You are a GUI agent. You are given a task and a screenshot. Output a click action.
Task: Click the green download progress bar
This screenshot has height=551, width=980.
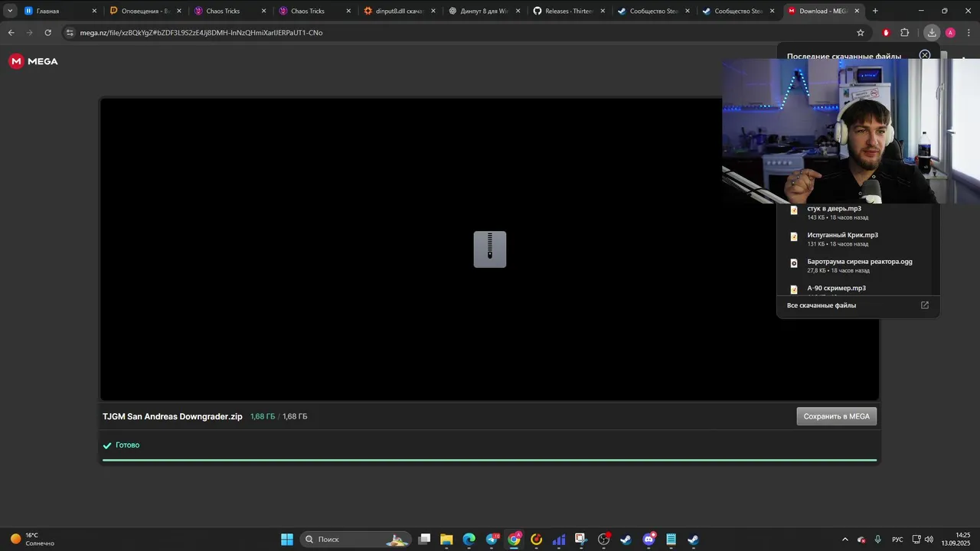point(490,460)
